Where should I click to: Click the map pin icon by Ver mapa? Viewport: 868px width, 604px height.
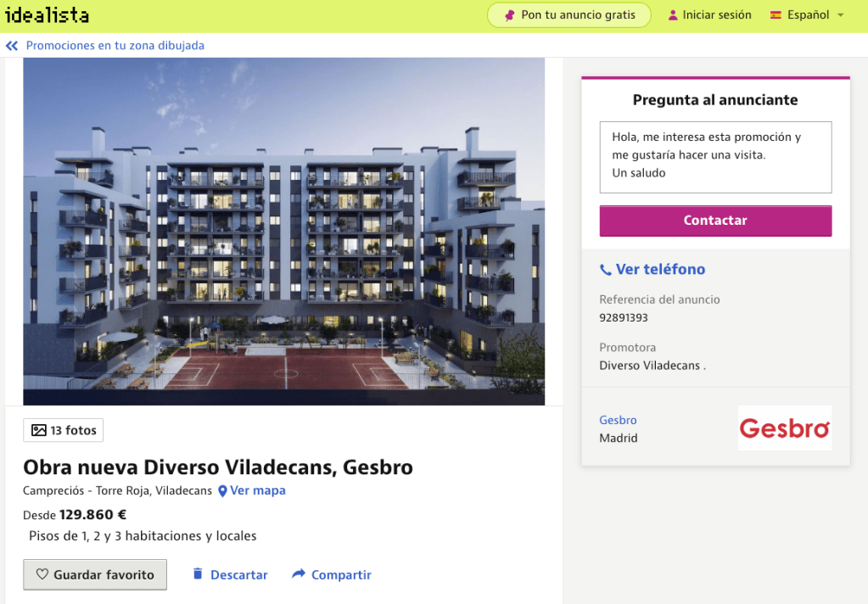coord(222,491)
